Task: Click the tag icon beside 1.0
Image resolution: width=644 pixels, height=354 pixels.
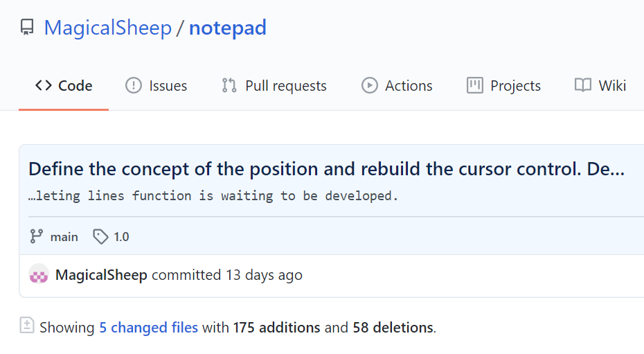Action: [x=100, y=237]
